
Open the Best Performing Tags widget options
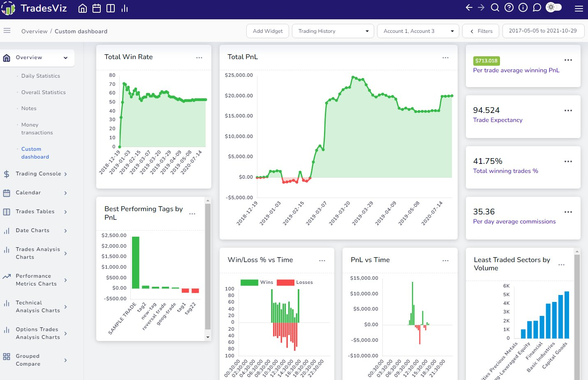tap(192, 214)
